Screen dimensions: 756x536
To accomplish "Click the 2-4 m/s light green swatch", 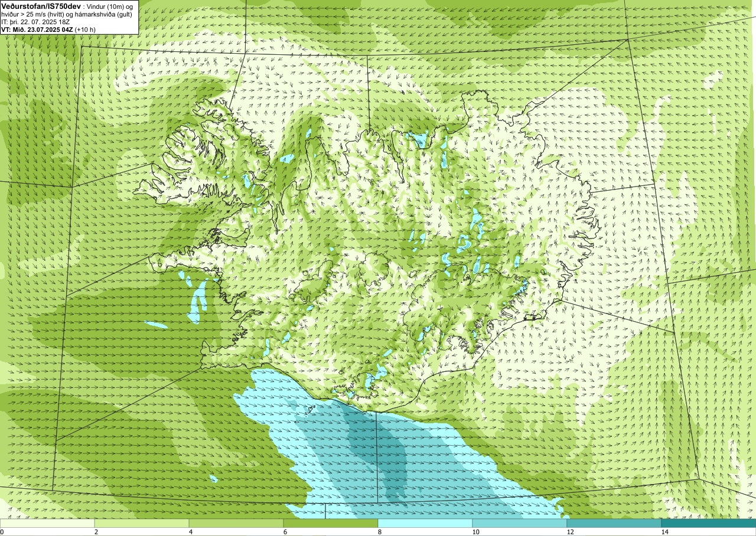I will [142, 523].
